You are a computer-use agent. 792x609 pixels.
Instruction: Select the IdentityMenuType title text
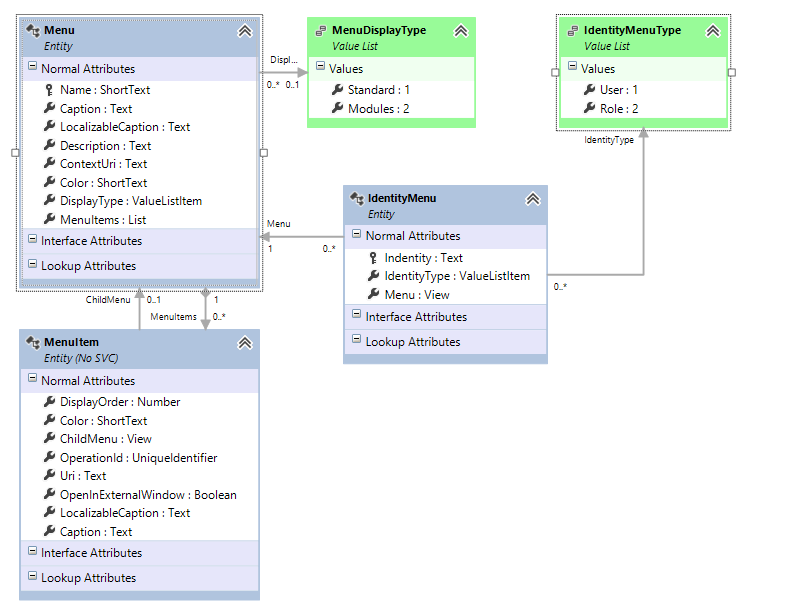tap(632, 30)
